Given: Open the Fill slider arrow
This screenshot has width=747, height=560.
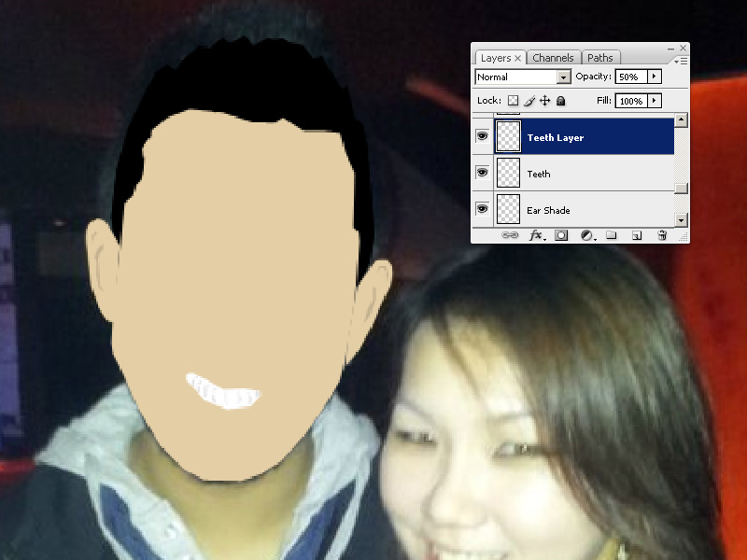Looking at the screenshot, I should [x=655, y=101].
